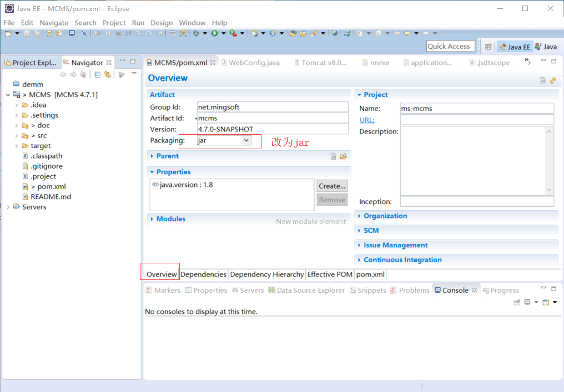The height and width of the screenshot is (392, 564).
Task: Click the Open Parent POM folder icon
Action: [x=344, y=156]
